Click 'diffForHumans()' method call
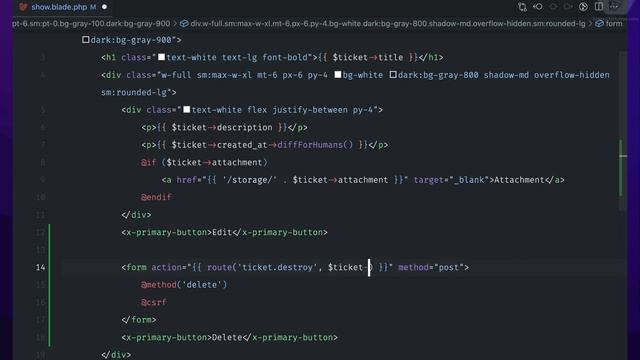The image size is (640, 360). point(315,145)
